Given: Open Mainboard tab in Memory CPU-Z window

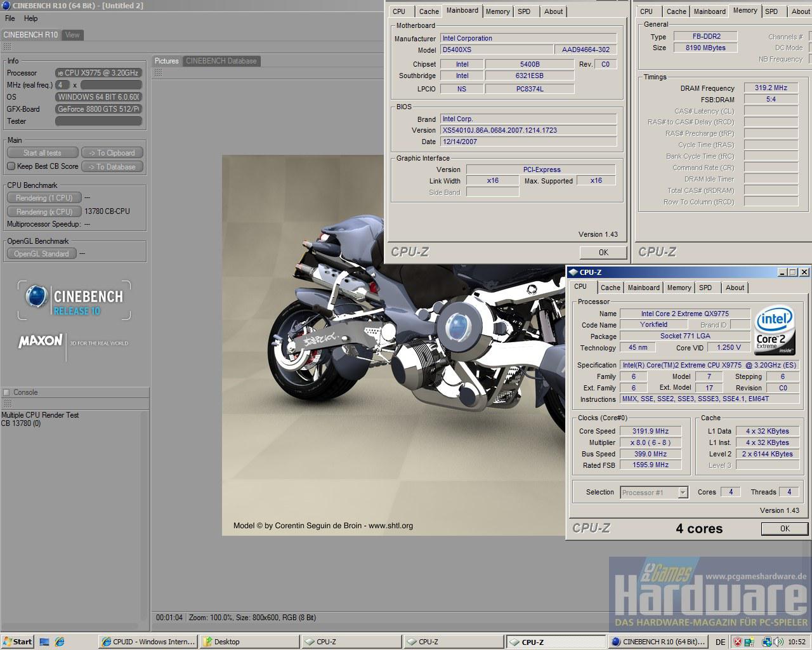Looking at the screenshot, I should 710,11.
